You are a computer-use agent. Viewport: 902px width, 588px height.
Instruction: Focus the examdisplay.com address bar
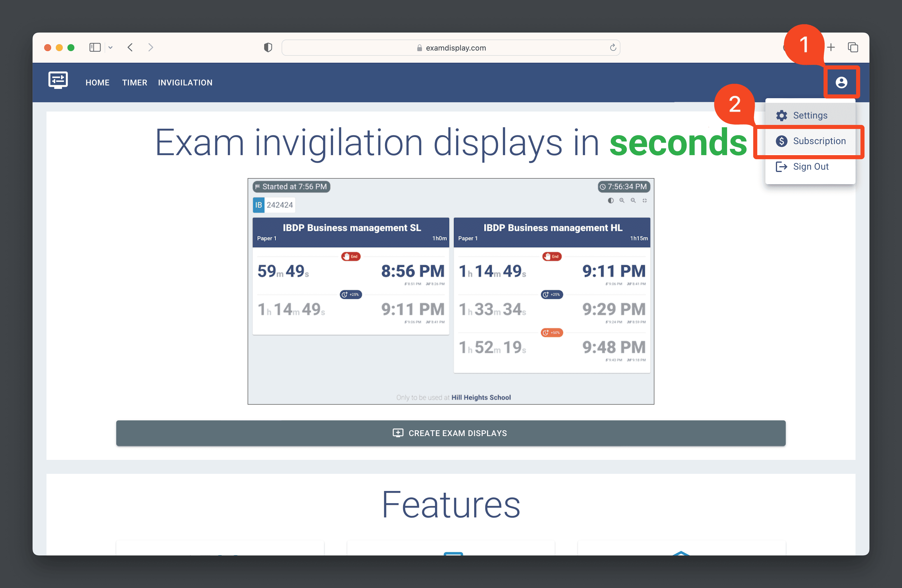coord(451,48)
